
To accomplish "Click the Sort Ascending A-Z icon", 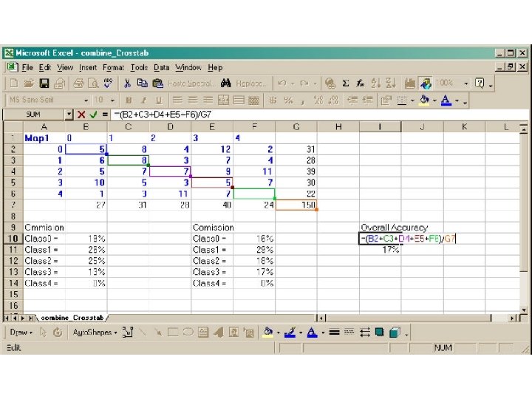I will pos(375,83).
